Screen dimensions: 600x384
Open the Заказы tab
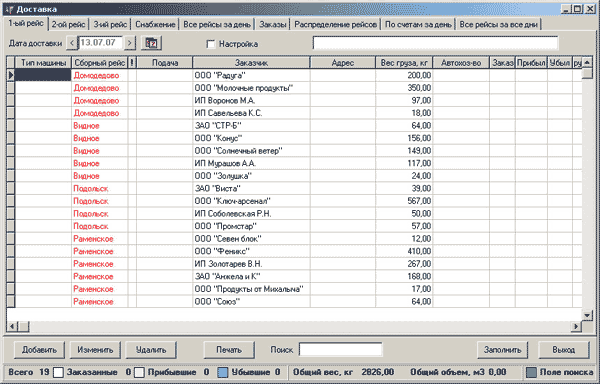pyautogui.click(x=273, y=24)
